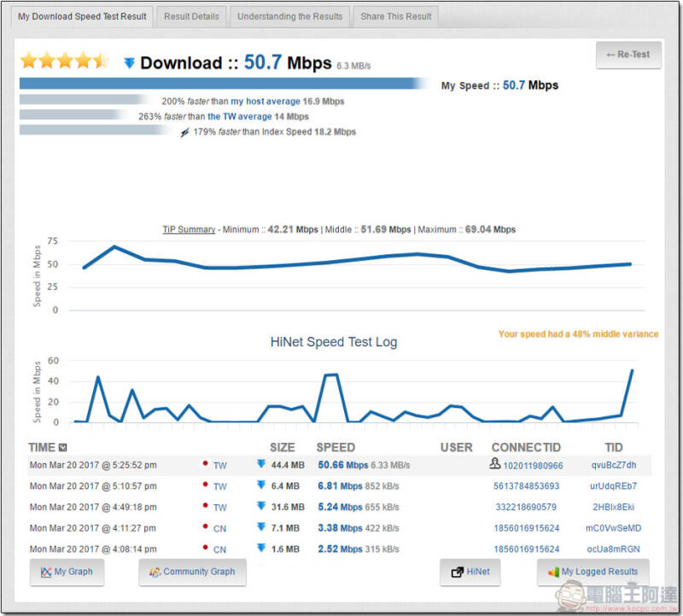683x616 pixels.
Task: Toggle the TIME column sort arrow
Action: tap(62, 447)
